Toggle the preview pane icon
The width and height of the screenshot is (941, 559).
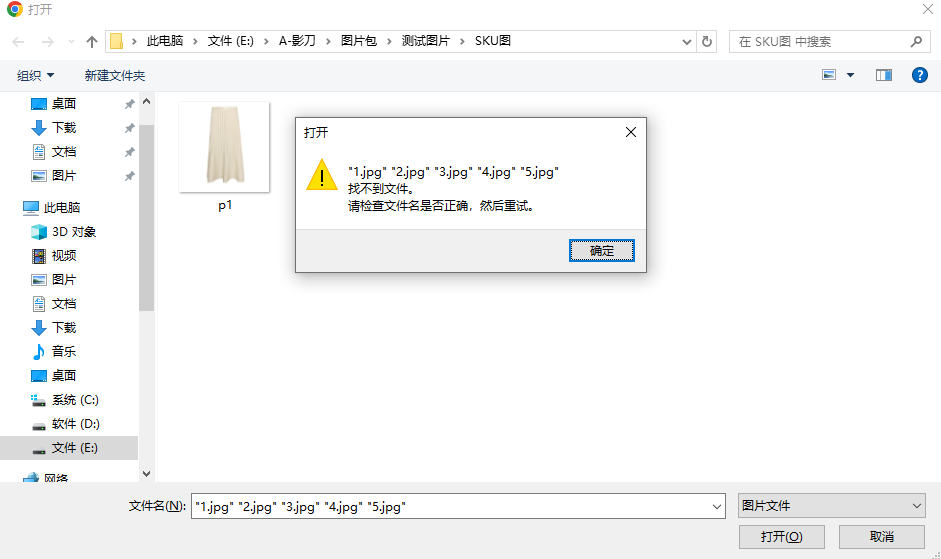pos(883,75)
